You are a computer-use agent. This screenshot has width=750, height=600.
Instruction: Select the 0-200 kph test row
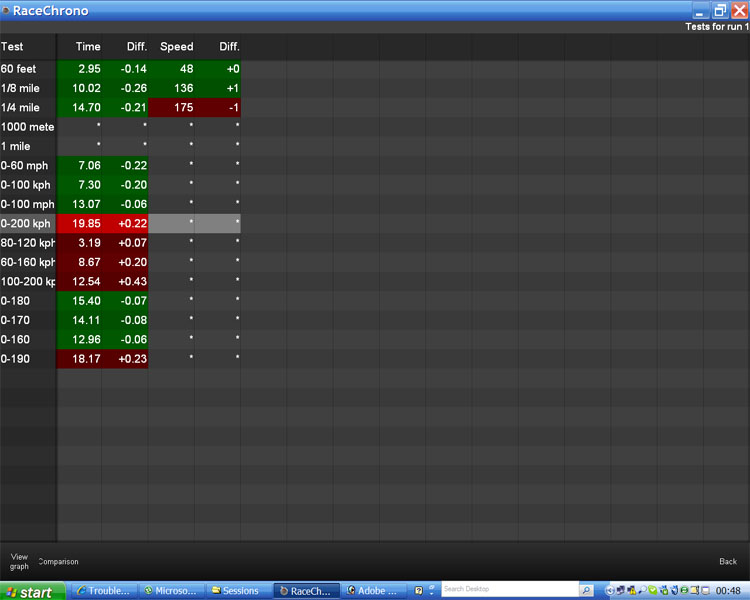[x=27, y=224]
